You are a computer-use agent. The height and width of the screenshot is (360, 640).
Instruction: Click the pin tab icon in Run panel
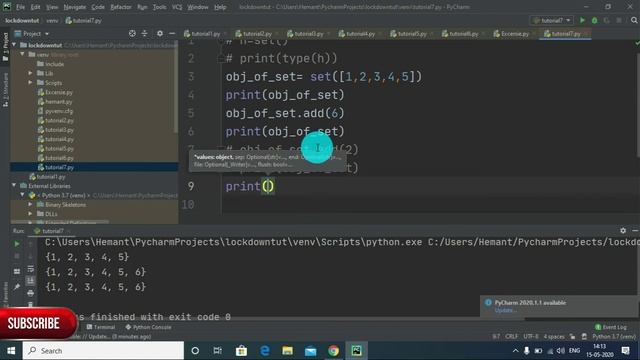point(17,287)
